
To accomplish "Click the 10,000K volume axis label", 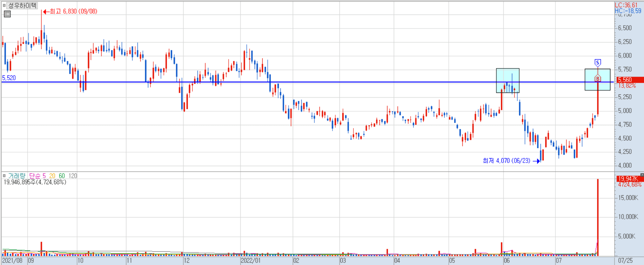I will pyautogui.click(x=628, y=217).
